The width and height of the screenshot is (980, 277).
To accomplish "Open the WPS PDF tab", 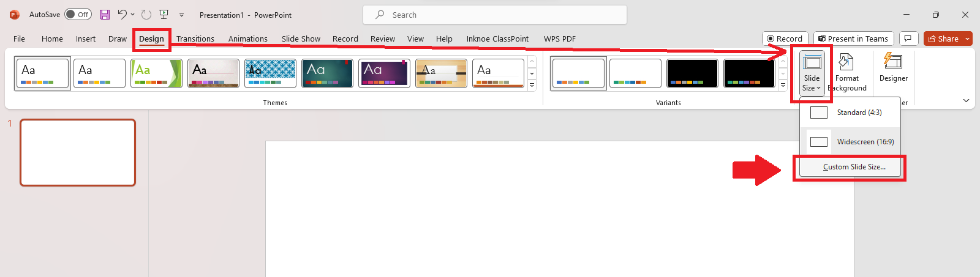I will [560, 39].
